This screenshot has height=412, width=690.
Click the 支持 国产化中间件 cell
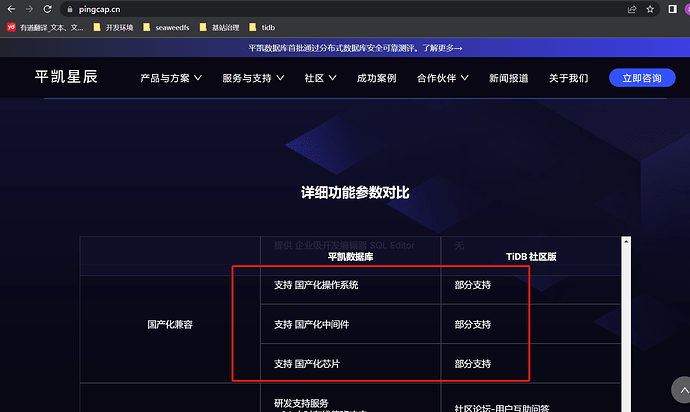point(312,324)
